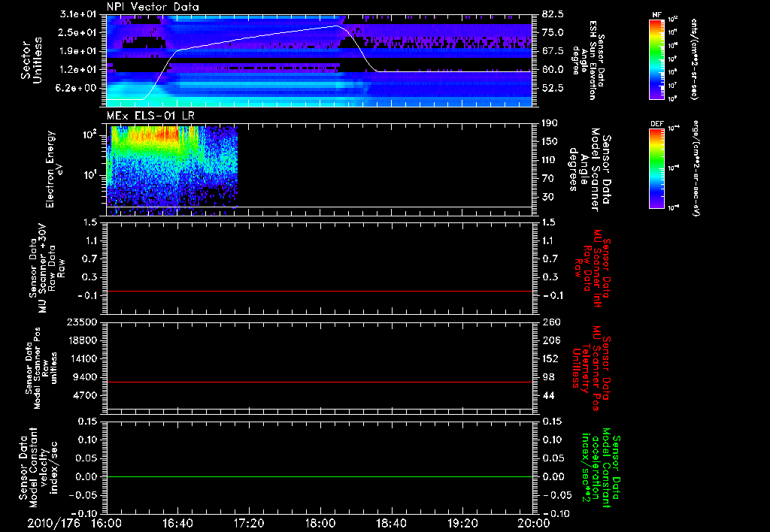Click the 'NF' label above the color bar

[656, 15]
